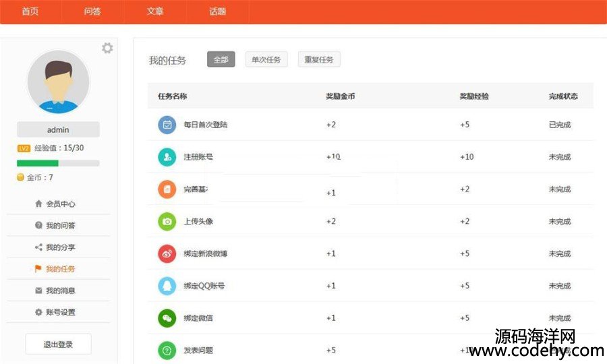Switch to the 单次任务 filter tab
The height and width of the screenshot is (364, 607).
point(266,59)
